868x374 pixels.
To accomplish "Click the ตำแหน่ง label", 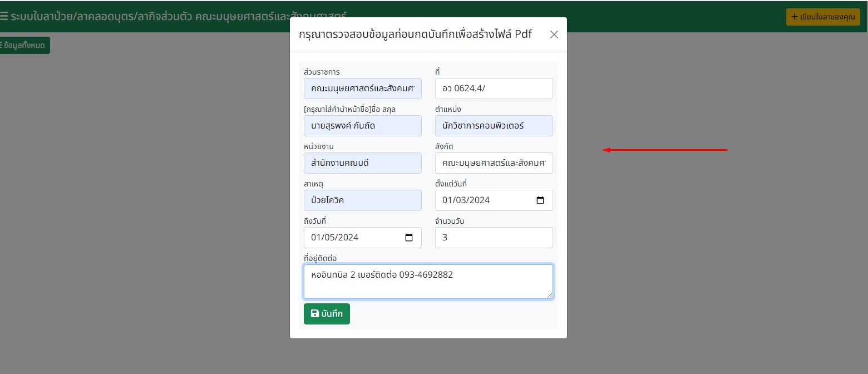I will (448, 109).
